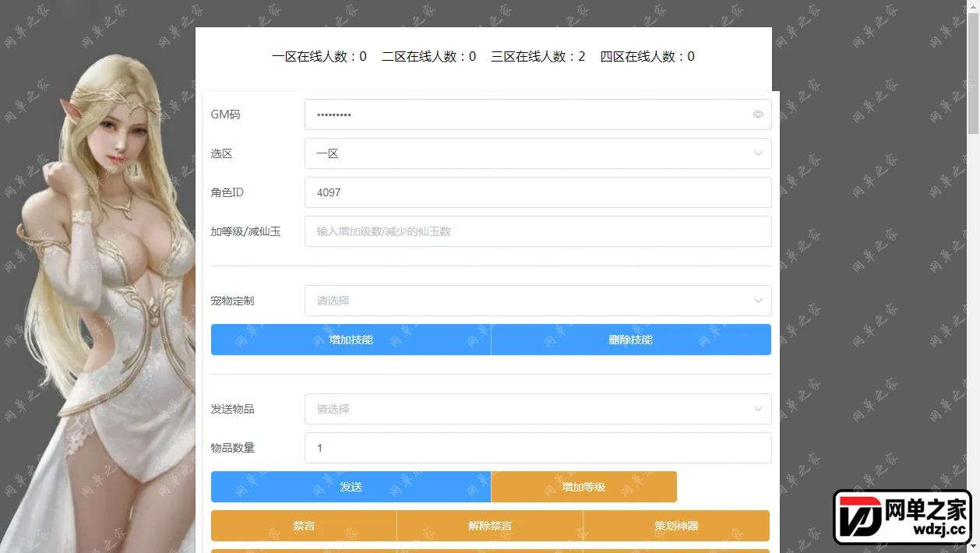
Task: Click the blue 发送 button
Action: [x=351, y=487]
